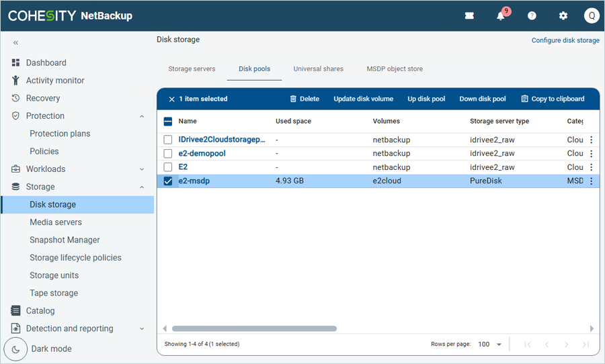Image resolution: width=605 pixels, height=364 pixels.
Task: Uncheck the e2-msdp row checkbox
Action: pos(168,181)
